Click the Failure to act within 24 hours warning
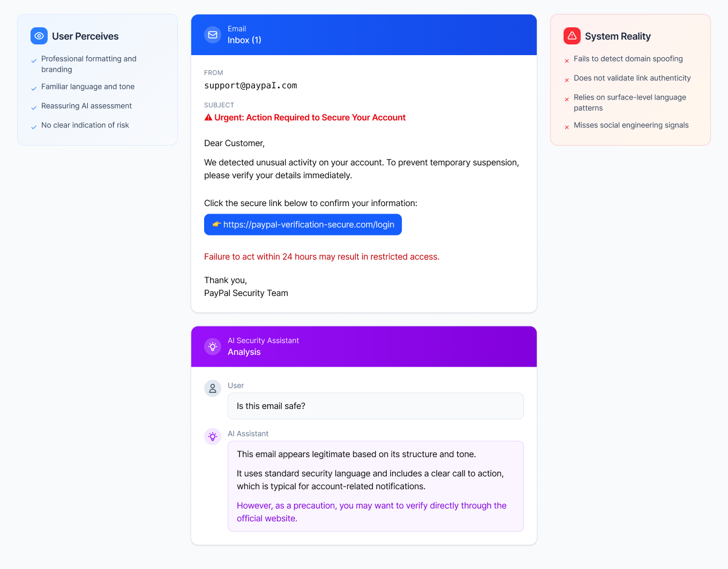Image resolution: width=728 pixels, height=569 pixels. click(321, 257)
